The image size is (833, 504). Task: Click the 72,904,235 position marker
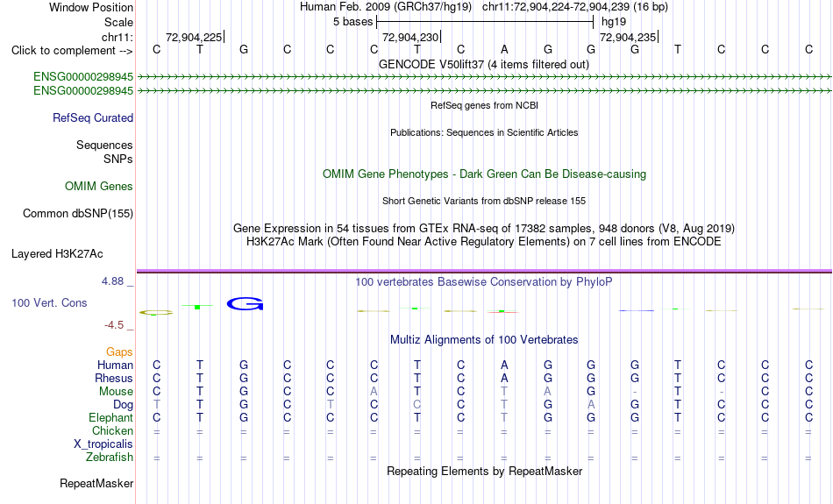(x=629, y=37)
